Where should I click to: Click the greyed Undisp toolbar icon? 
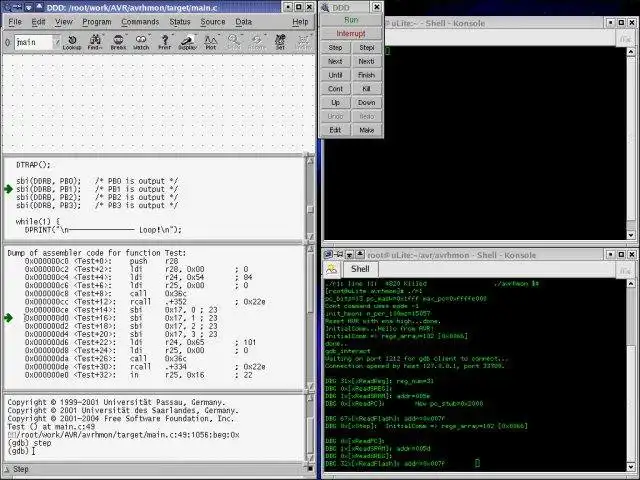coord(303,42)
